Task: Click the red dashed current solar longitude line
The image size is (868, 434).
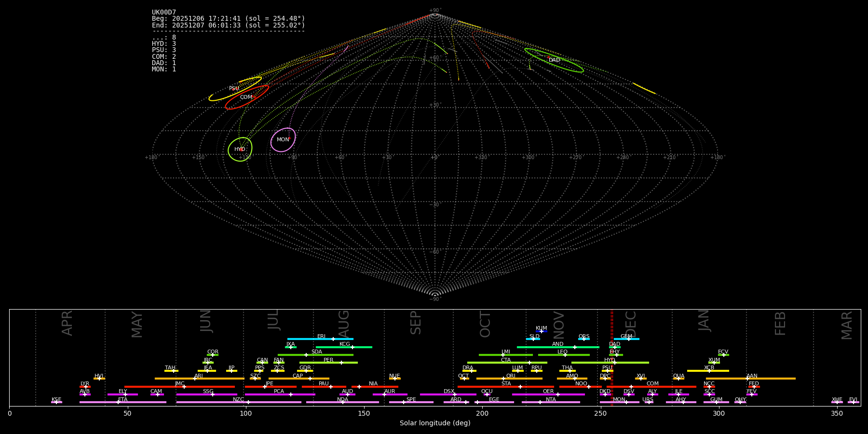Action: [612, 357]
